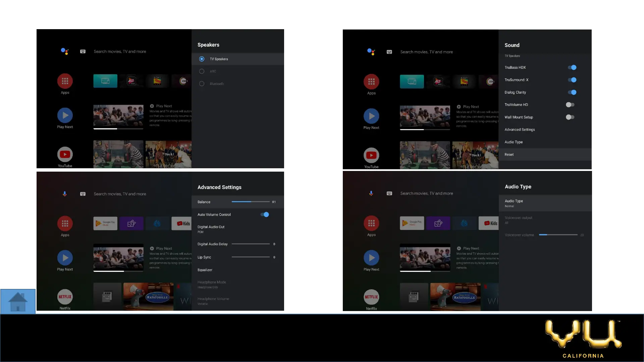Click Apps icon in Speakers screen
The image size is (644, 362).
65,81
